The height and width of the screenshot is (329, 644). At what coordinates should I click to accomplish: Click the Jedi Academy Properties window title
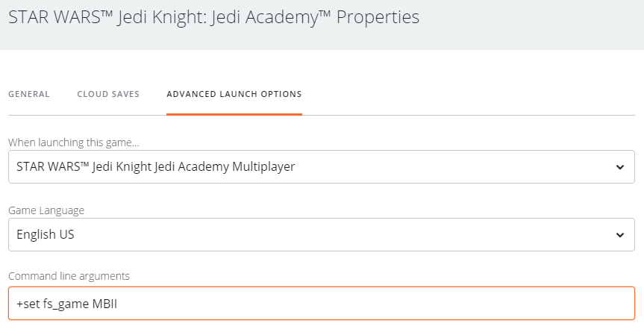[x=213, y=17]
